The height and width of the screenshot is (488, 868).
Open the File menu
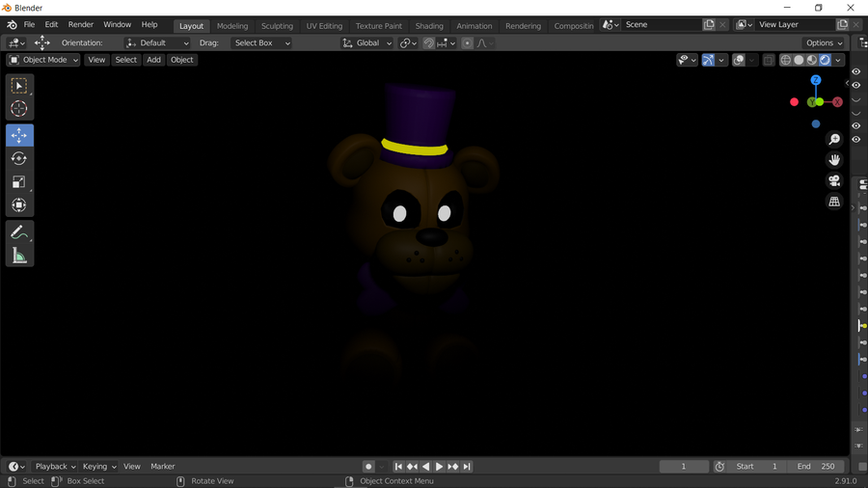tap(29, 25)
